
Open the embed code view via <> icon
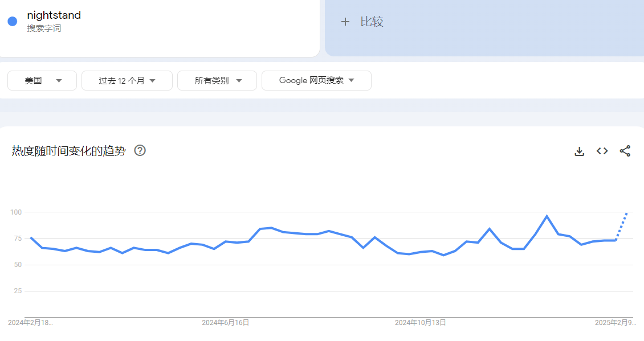click(x=602, y=151)
